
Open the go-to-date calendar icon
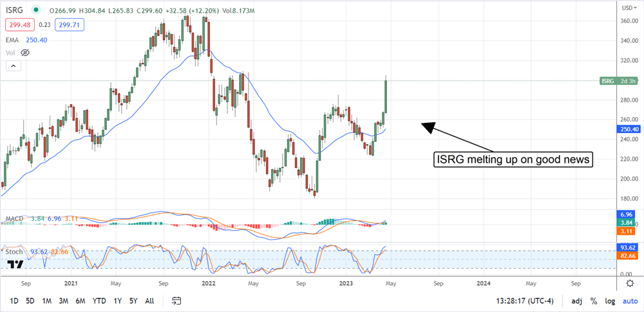click(x=177, y=300)
